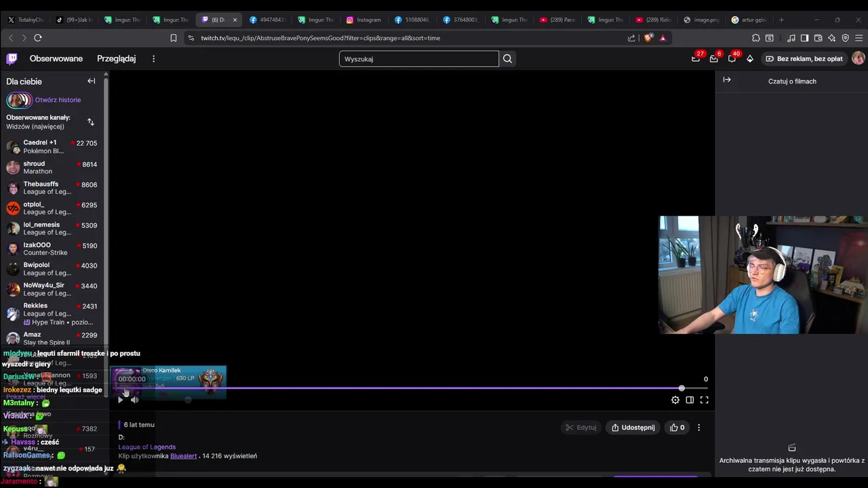Image resolution: width=868 pixels, height=488 pixels.
Task: Open clip player settings gear
Action: click(x=675, y=400)
